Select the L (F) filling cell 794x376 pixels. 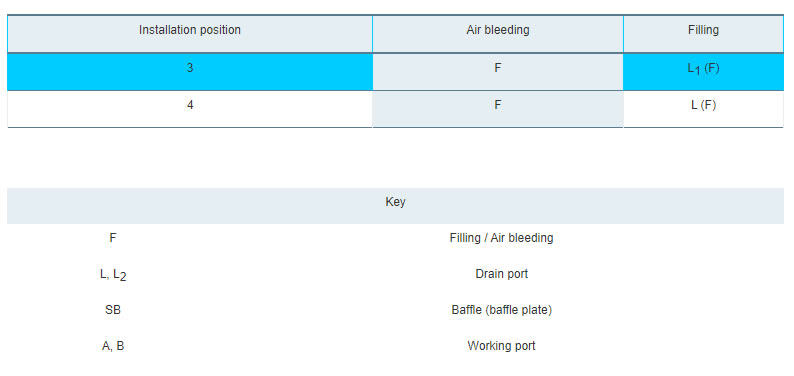click(x=703, y=106)
